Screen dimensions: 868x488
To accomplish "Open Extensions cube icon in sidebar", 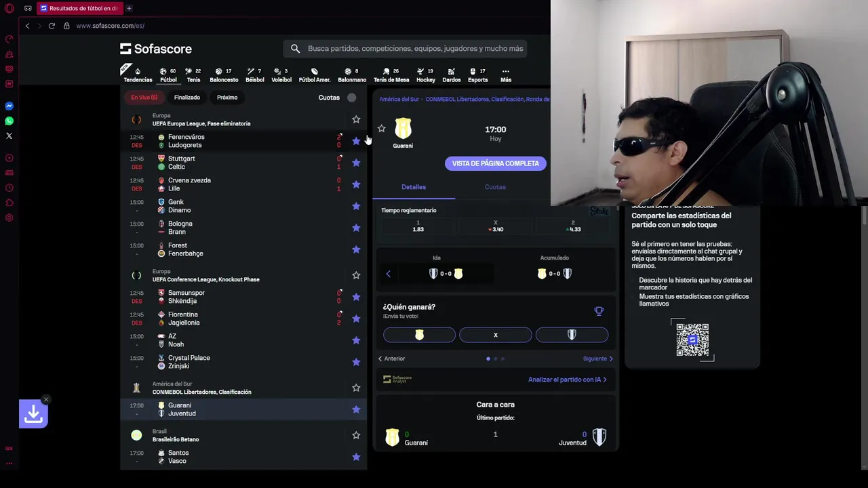I will [x=9, y=203].
